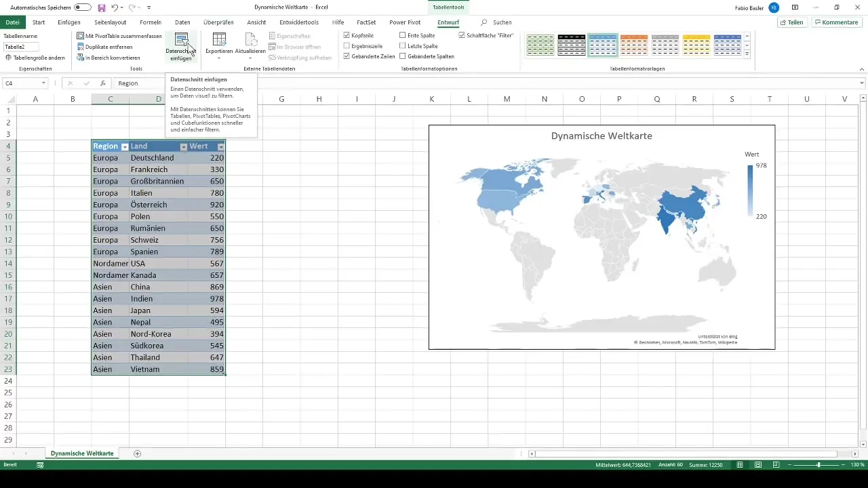This screenshot has height=488, width=868.
Task: Open the Power Pivot ribbon tab
Action: click(405, 22)
